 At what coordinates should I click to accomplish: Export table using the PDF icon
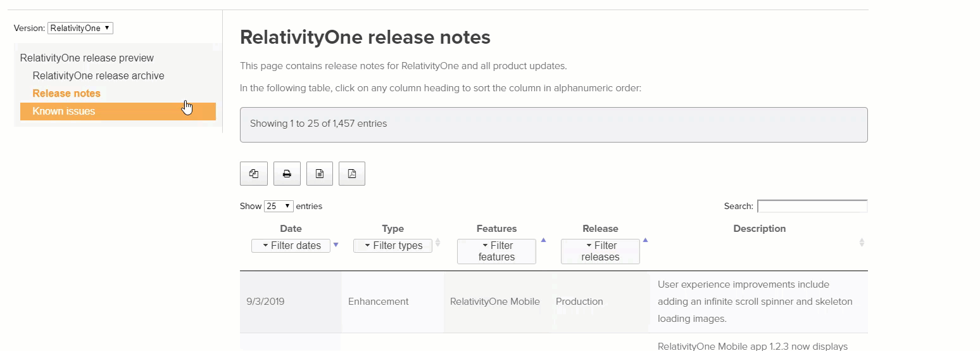(352, 174)
